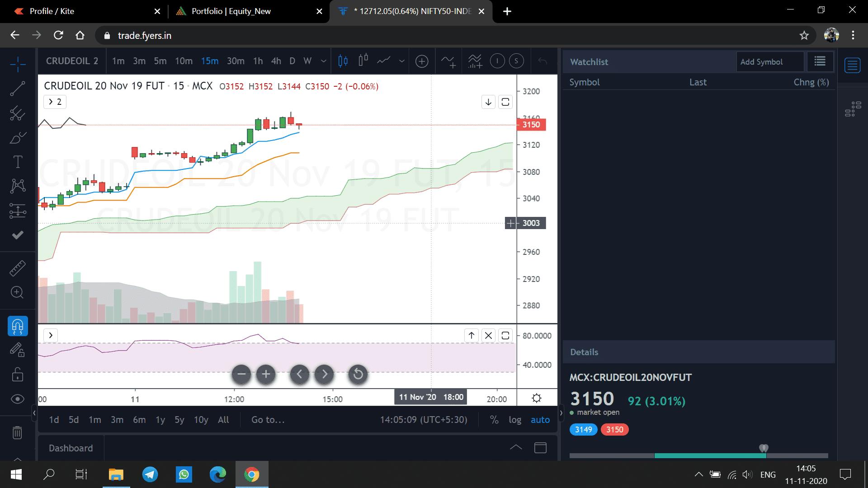The width and height of the screenshot is (868, 488).
Task: Select the Text annotation tool
Action: click(x=18, y=162)
